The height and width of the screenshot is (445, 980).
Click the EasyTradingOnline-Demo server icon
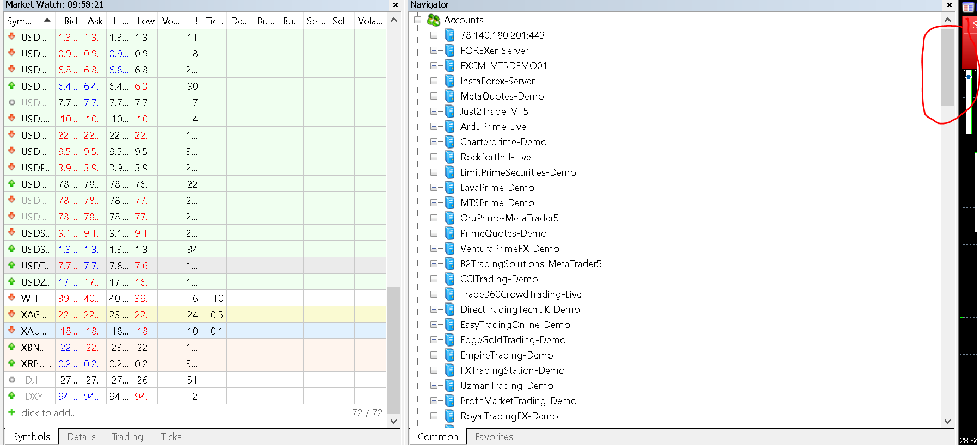[x=449, y=325]
